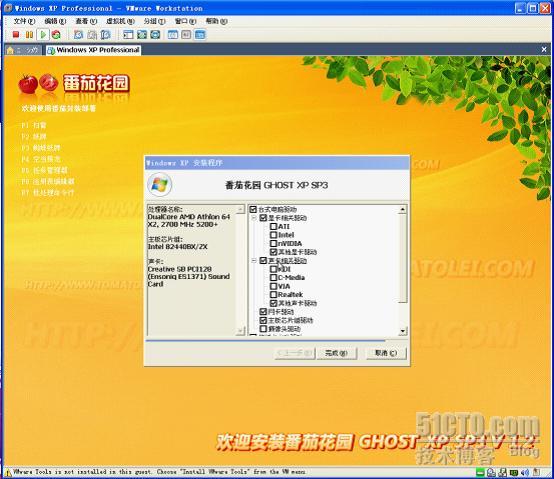Click the speaker icon in VMware status bar
Screen dimensions: 554x479
pyautogui.click(x=525, y=472)
